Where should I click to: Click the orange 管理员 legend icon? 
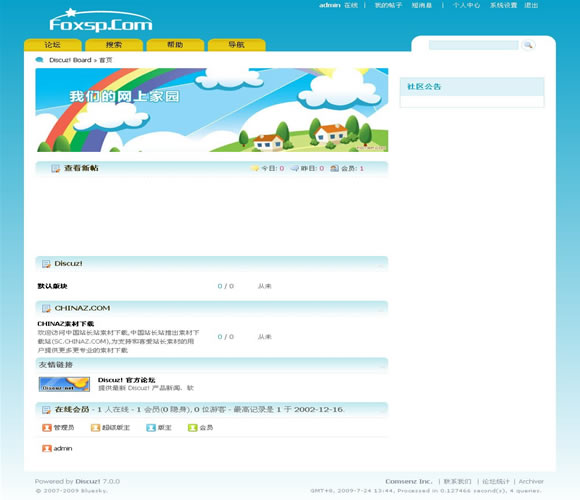pos(47,428)
